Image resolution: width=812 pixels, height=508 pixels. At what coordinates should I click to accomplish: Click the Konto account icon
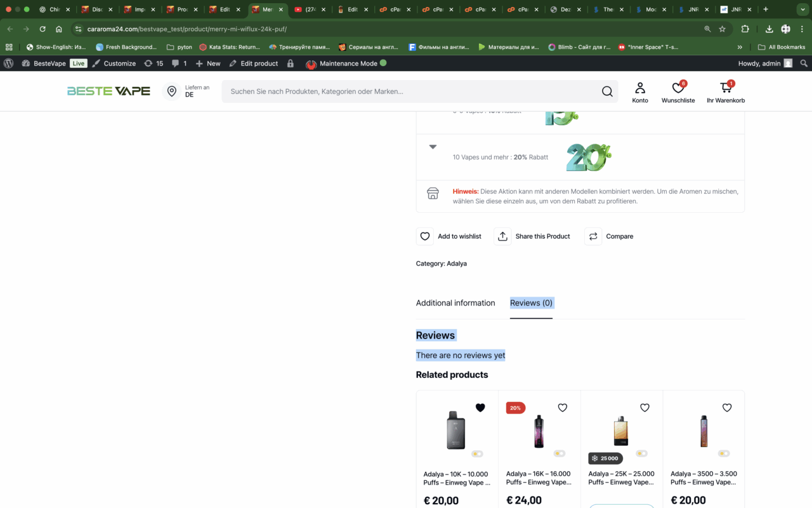click(640, 88)
